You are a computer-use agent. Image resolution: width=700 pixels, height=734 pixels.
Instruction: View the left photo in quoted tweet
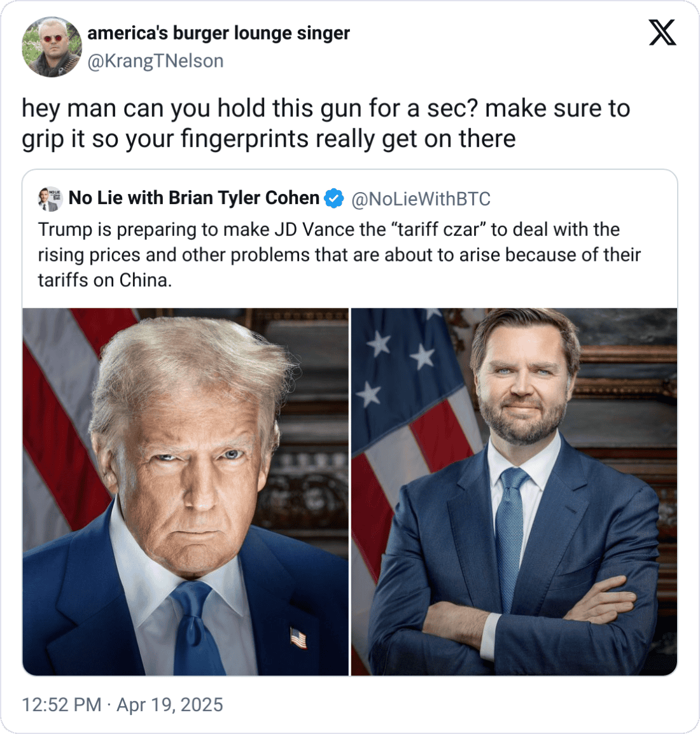click(x=185, y=492)
